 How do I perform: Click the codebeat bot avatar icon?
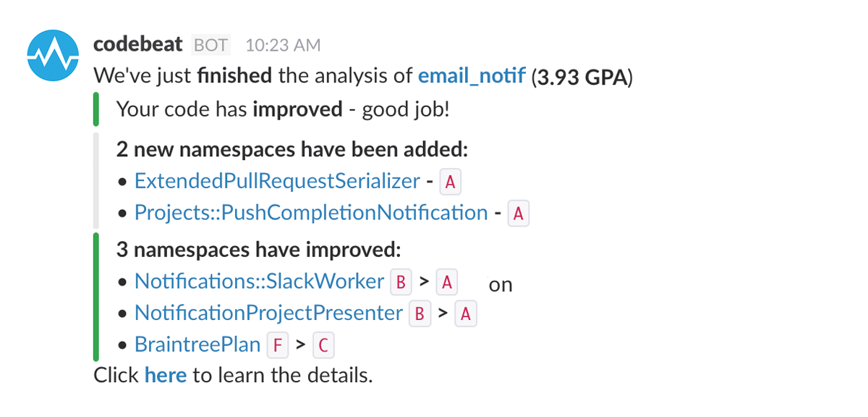(53, 55)
